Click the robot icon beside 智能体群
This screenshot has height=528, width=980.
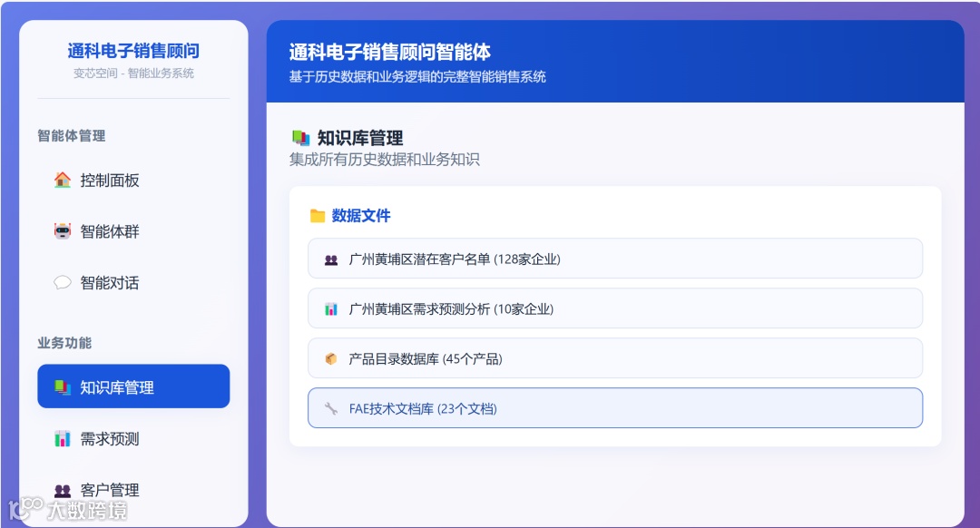(63, 231)
